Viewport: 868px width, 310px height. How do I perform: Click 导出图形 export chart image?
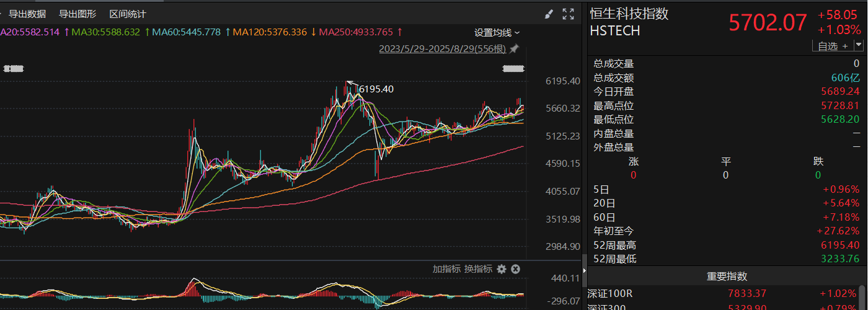[x=77, y=14]
